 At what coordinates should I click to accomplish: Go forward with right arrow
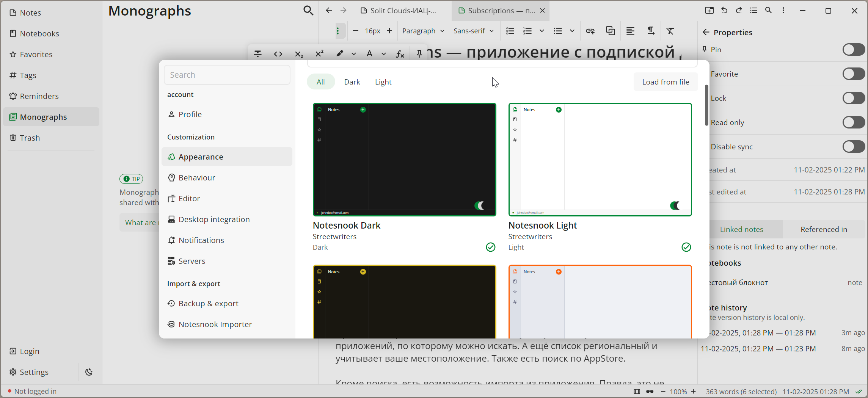[x=344, y=11]
